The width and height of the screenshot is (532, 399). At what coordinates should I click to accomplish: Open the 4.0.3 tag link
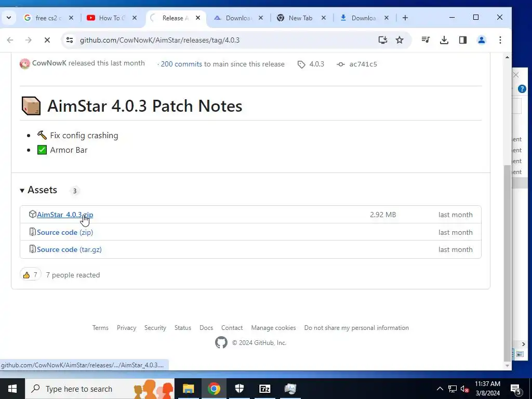[x=311, y=64]
